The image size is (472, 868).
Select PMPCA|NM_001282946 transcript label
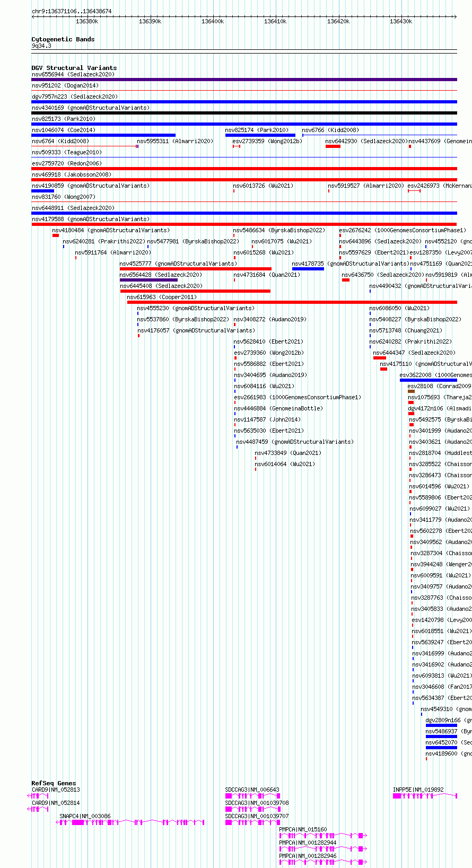(308, 856)
